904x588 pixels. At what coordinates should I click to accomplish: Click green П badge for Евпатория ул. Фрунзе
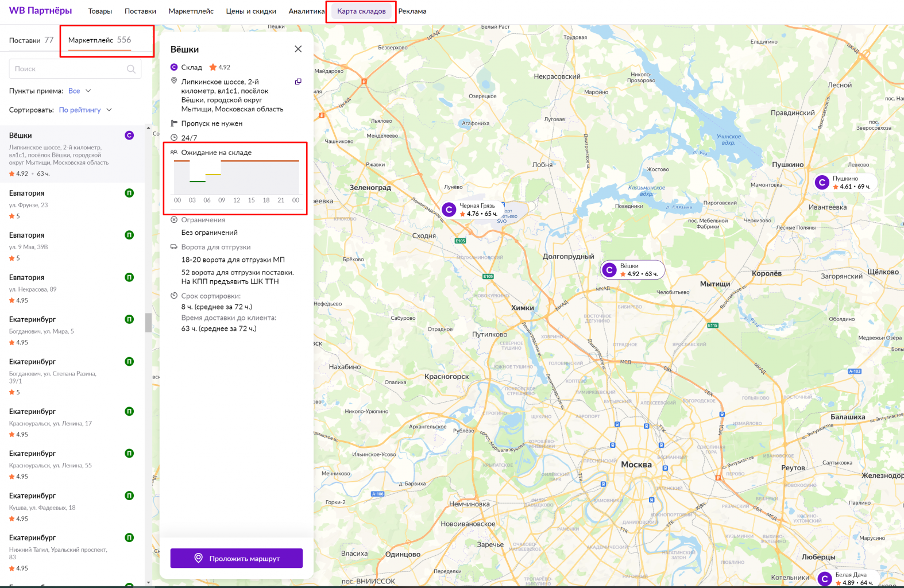point(129,193)
